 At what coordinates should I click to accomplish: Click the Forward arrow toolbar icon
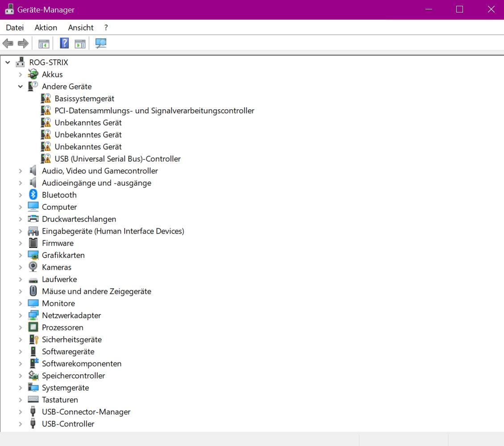pyautogui.click(x=23, y=43)
